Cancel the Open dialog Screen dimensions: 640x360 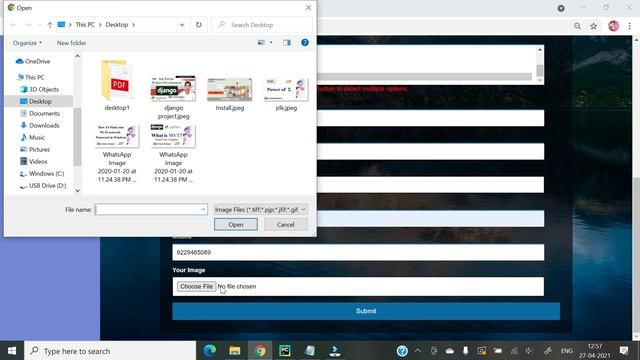point(286,224)
